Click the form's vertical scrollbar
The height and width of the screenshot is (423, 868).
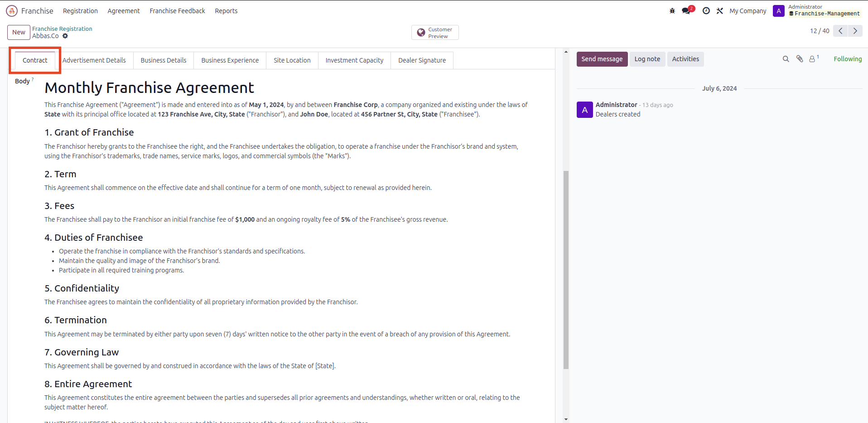pyautogui.click(x=566, y=269)
